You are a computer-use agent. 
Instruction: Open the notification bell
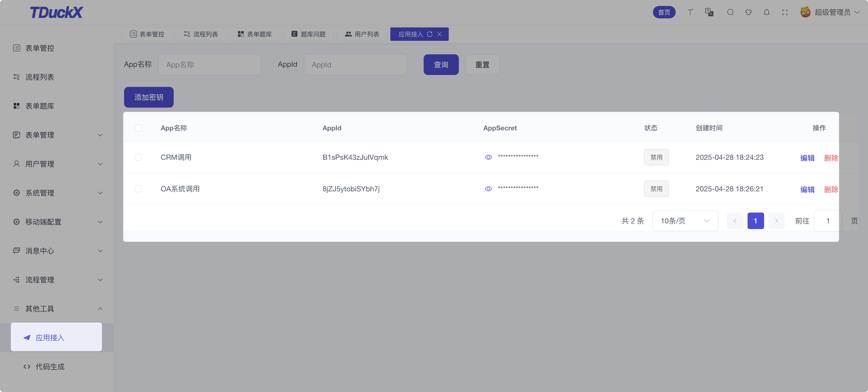(x=767, y=12)
